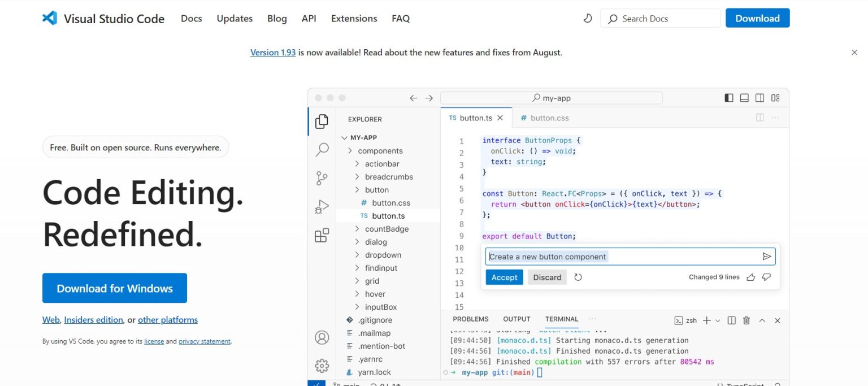
Task: Switch to the button.css editor tab
Action: [544, 118]
